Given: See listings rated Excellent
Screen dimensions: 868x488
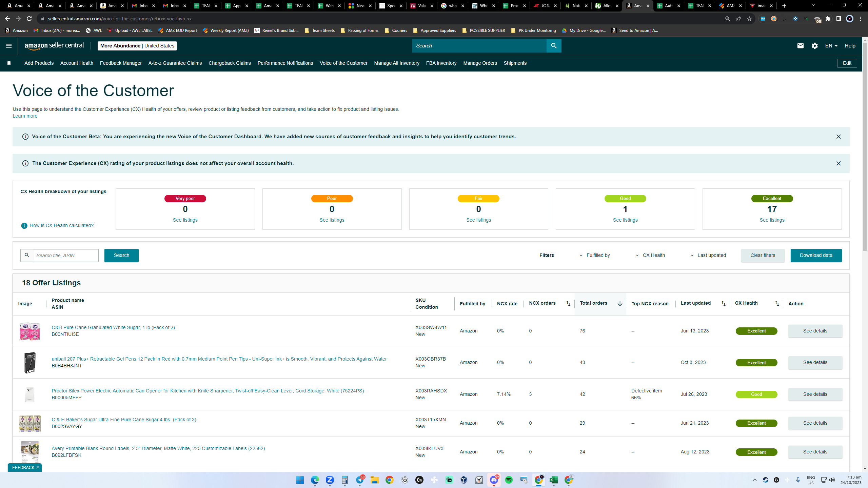Looking at the screenshot, I should click(772, 220).
